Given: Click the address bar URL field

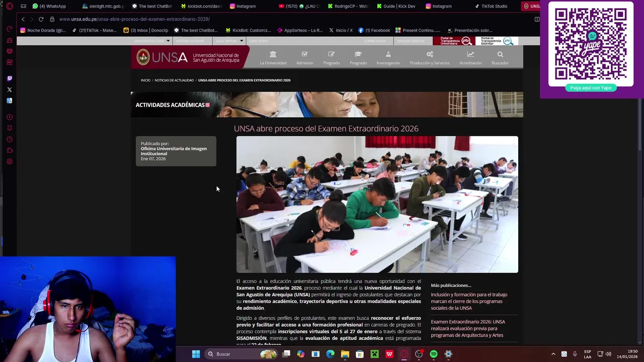Looking at the screenshot, I should click(x=292, y=19).
